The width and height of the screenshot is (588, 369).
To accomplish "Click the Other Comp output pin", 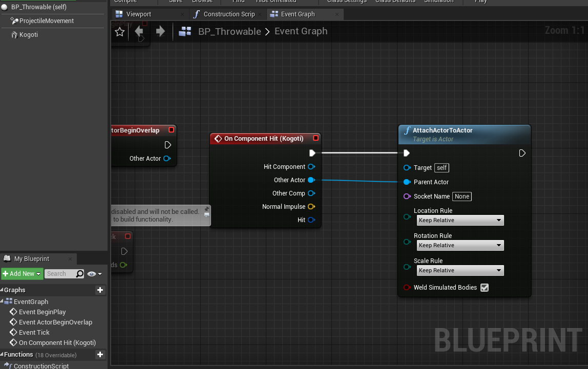I will pyautogui.click(x=311, y=193).
